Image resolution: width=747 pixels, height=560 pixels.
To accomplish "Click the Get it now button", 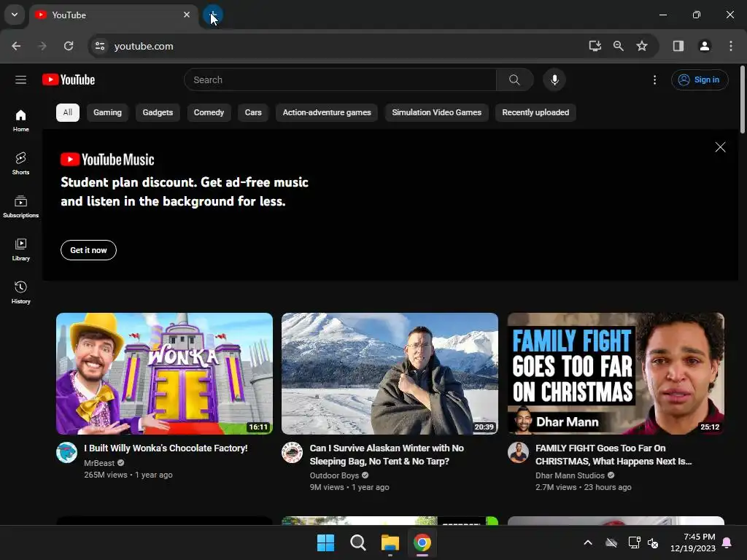I will coord(88,250).
